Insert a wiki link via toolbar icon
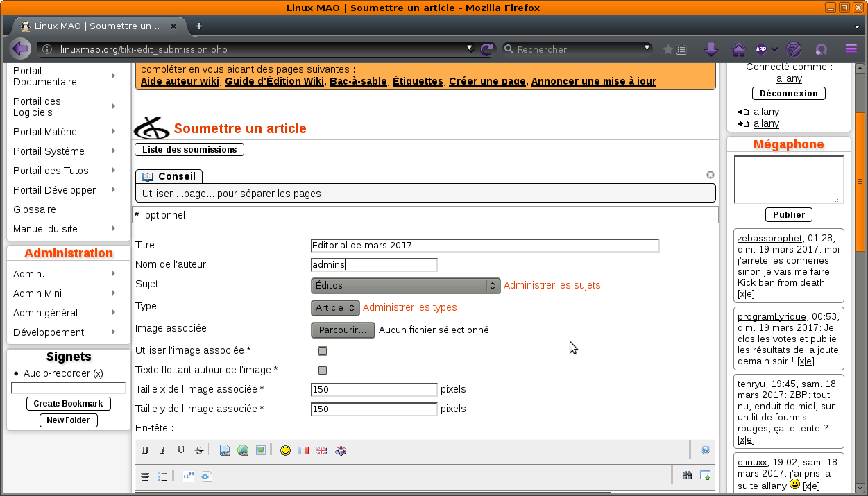Viewport: 868px width, 496px height. pos(225,451)
